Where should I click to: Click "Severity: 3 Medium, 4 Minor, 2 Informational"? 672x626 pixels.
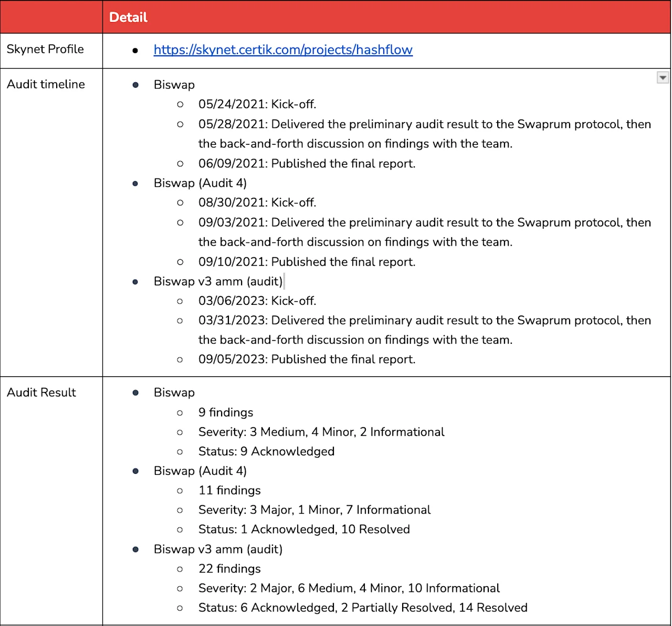pos(321,432)
